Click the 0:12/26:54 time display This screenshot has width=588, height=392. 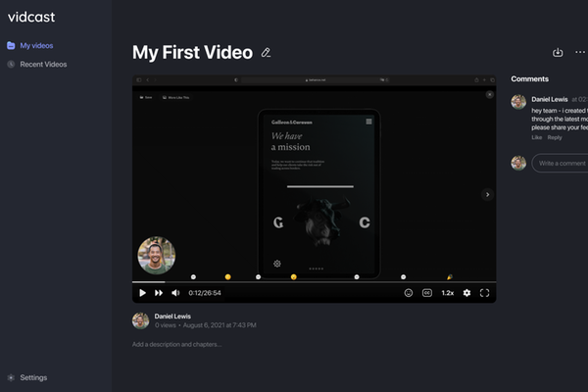pyautogui.click(x=205, y=293)
